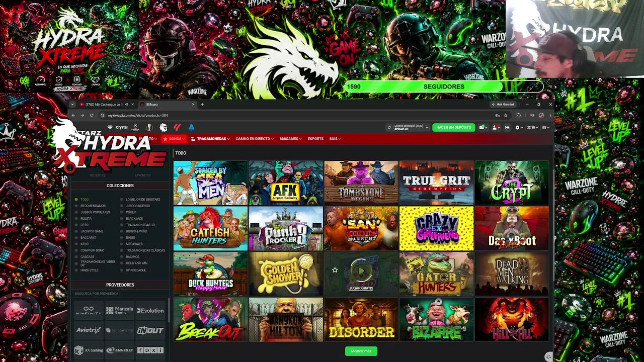644x362 pixels.
Task: Select the BLACKJACK collection
Action: [134, 219]
